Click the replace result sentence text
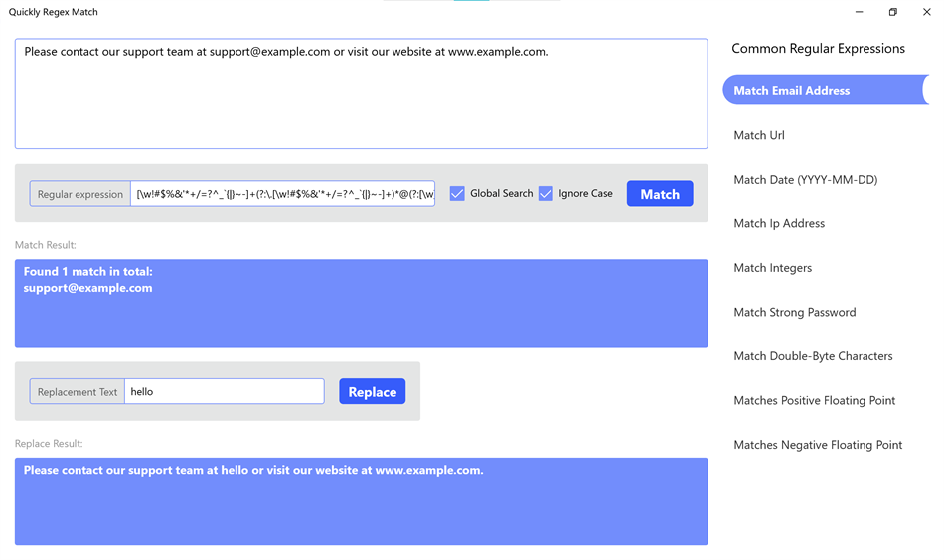This screenshot has width=944, height=560. coord(253,470)
